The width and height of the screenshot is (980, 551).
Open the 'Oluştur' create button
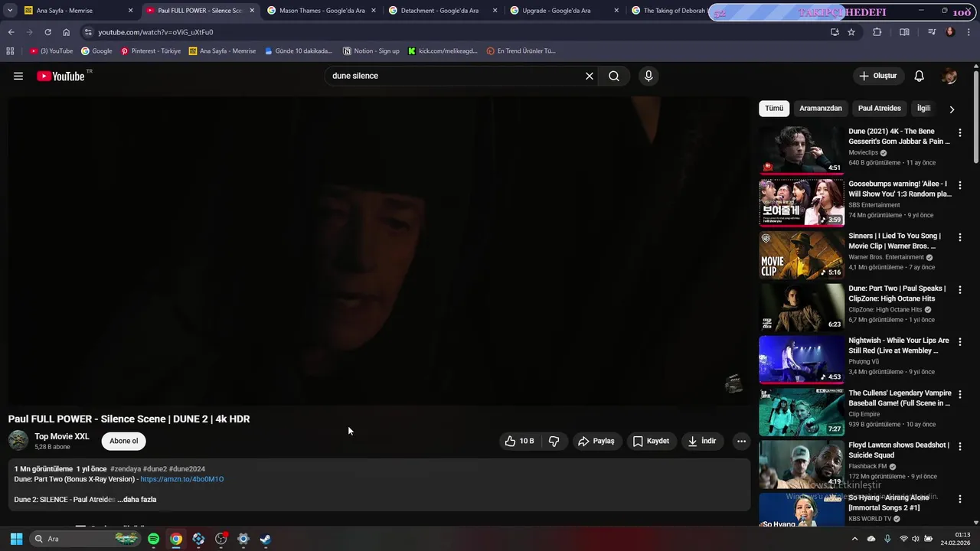(x=877, y=76)
